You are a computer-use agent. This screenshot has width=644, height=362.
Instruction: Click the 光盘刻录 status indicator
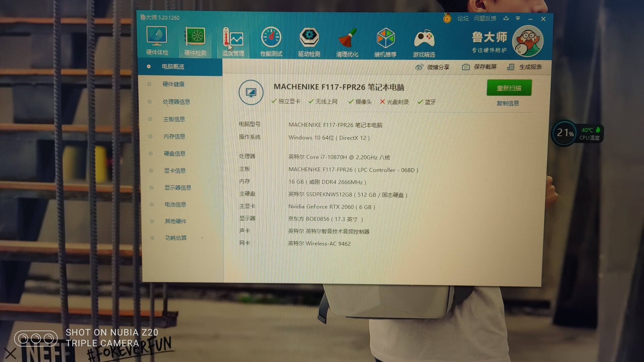point(394,102)
